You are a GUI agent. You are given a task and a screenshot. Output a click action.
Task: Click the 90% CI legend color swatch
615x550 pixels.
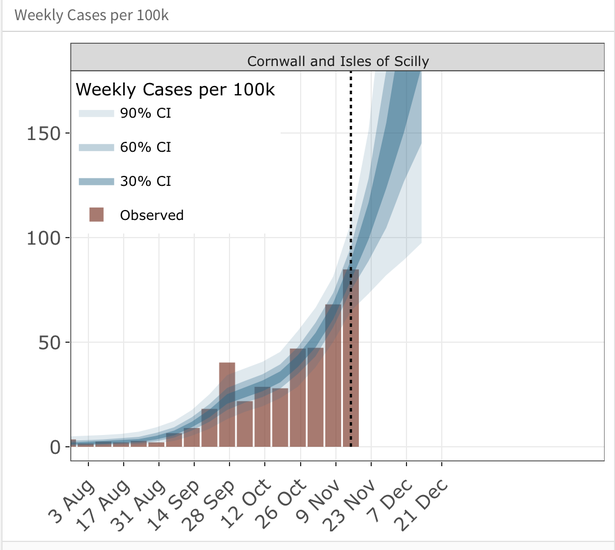click(97, 113)
